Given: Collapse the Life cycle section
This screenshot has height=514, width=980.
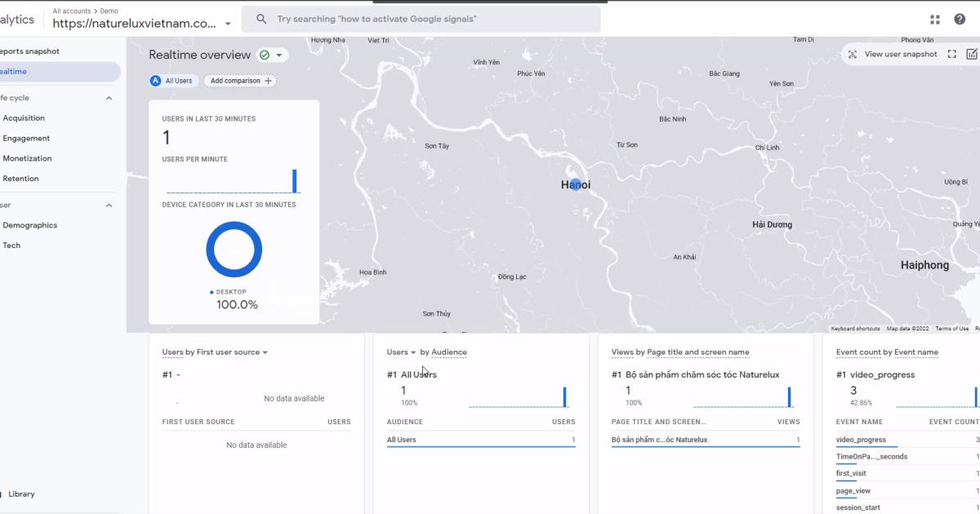Looking at the screenshot, I should coord(109,97).
